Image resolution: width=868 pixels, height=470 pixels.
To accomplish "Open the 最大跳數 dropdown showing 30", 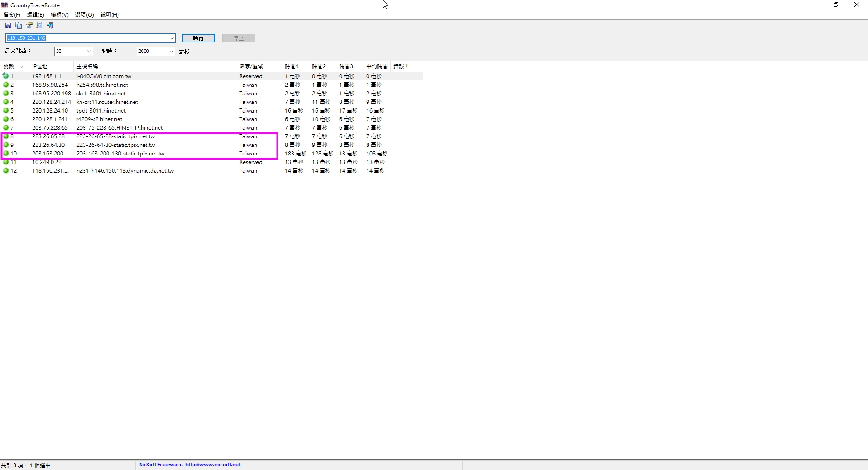I will (x=89, y=52).
